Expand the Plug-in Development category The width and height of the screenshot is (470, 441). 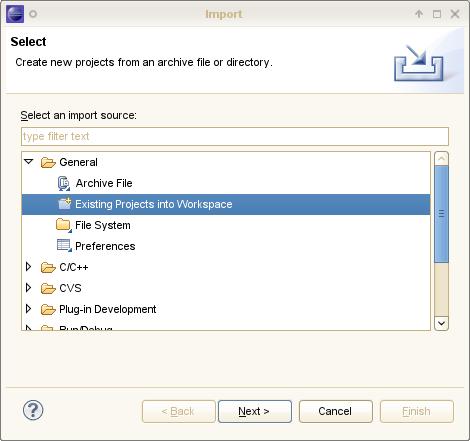29,309
